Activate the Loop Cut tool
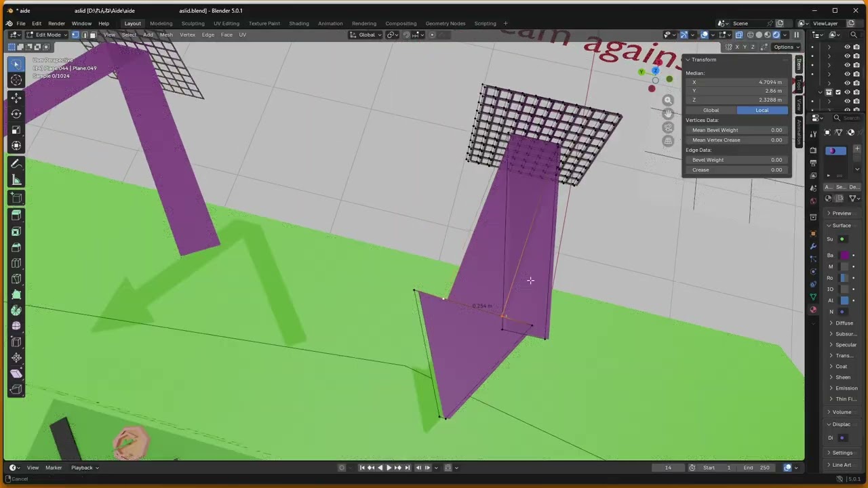 16,263
